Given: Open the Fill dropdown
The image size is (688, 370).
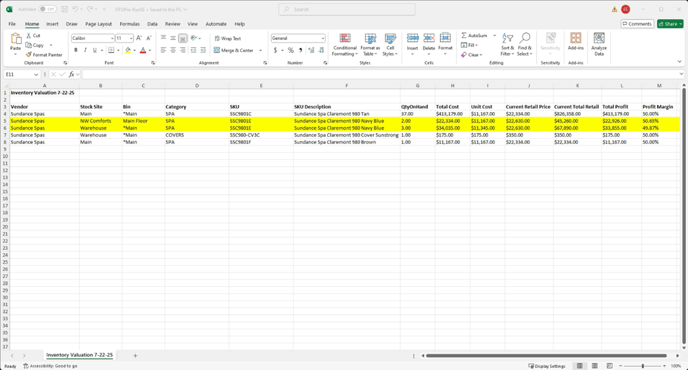Looking at the screenshot, I should pos(469,45).
